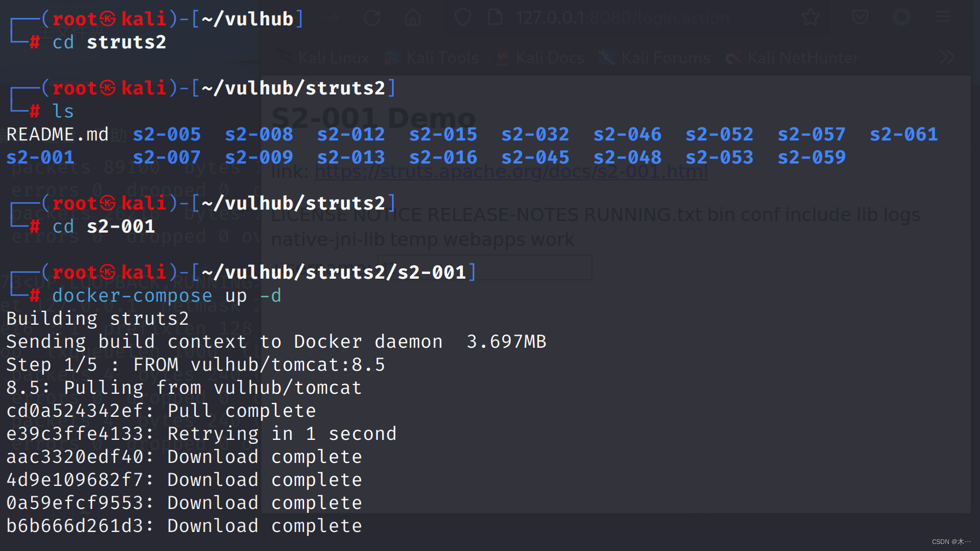Click the page info document icon
This screenshot has height=551, width=980.
[x=495, y=17]
